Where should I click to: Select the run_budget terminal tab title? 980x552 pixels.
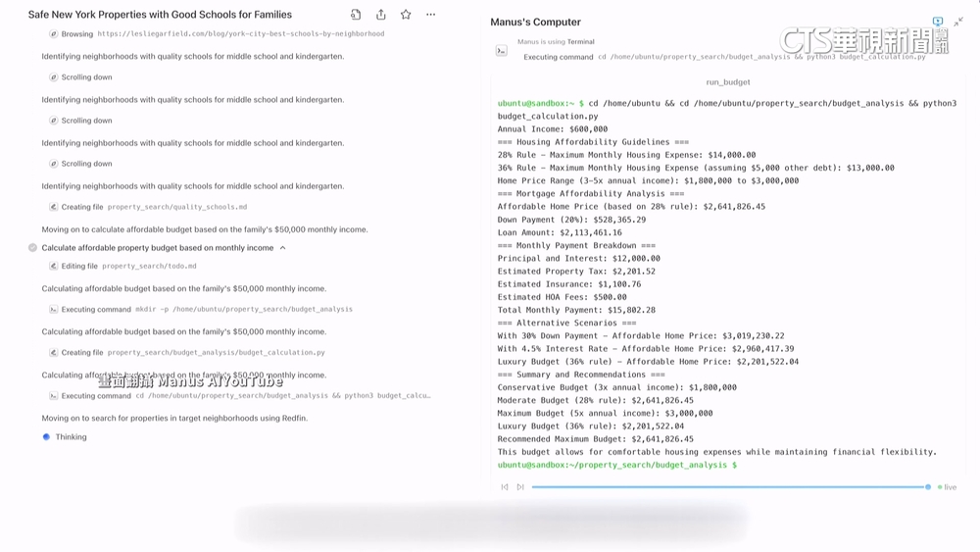pyautogui.click(x=728, y=82)
